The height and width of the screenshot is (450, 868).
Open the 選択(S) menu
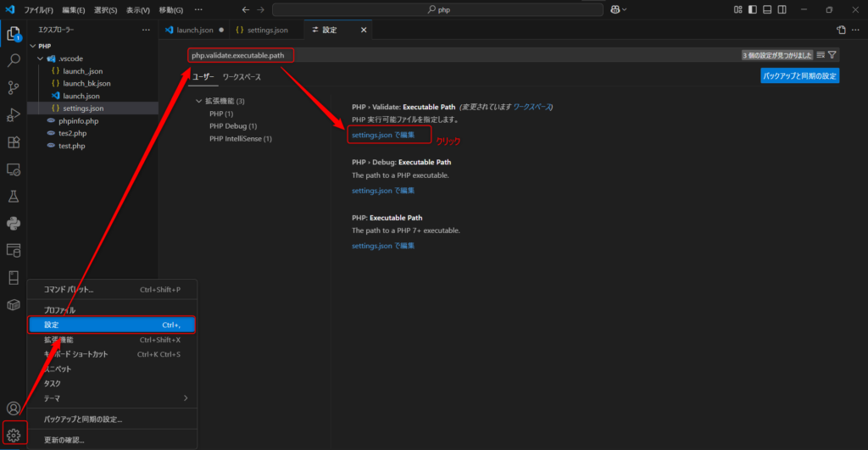105,10
